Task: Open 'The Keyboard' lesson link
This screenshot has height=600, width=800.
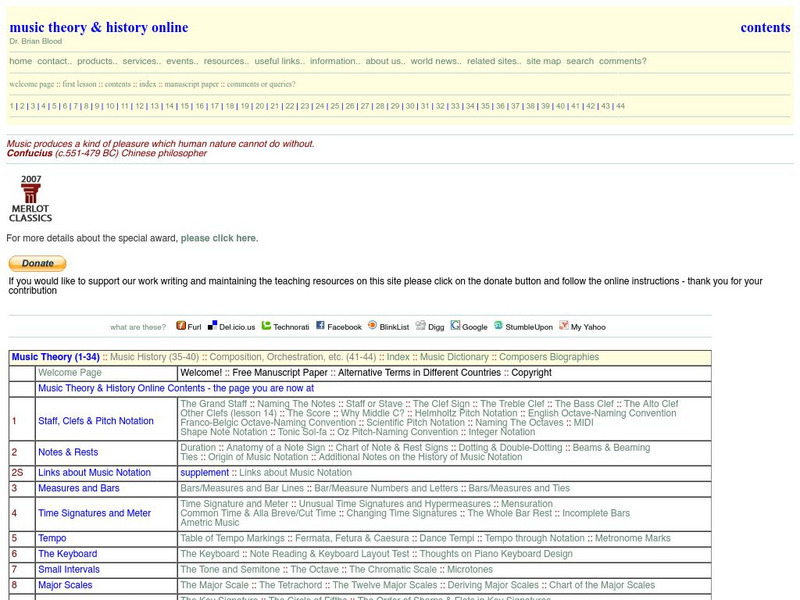Action: pos(67,554)
